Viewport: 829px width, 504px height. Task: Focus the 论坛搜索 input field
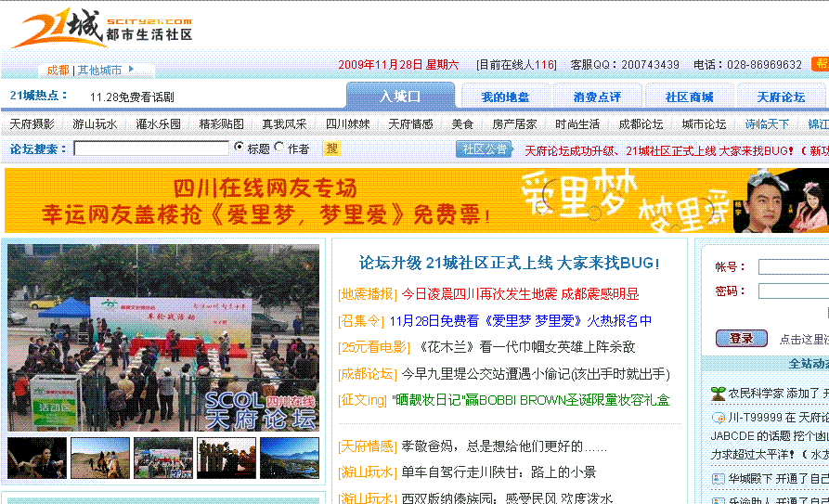pos(151,149)
